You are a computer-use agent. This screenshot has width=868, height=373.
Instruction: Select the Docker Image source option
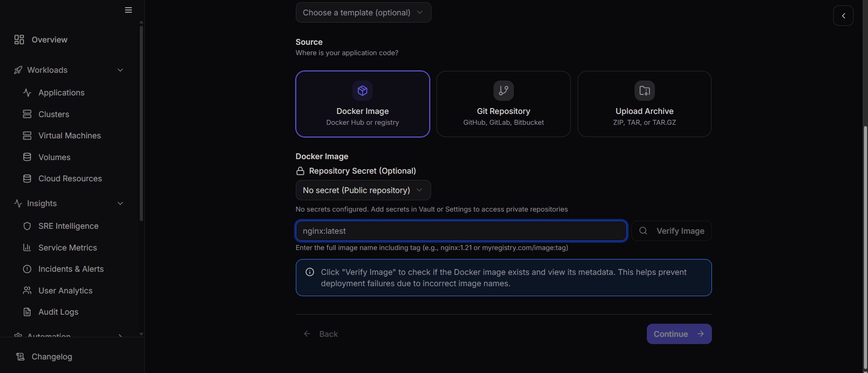(362, 104)
